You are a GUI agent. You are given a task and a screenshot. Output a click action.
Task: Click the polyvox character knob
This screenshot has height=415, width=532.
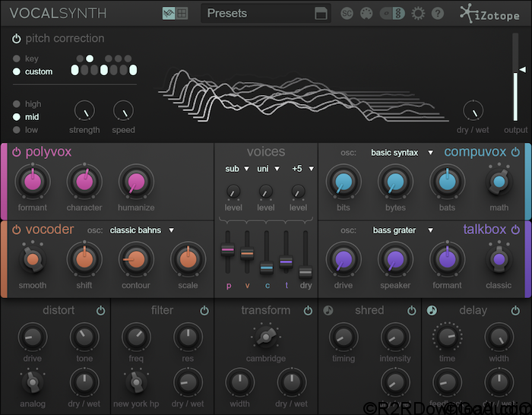click(84, 182)
